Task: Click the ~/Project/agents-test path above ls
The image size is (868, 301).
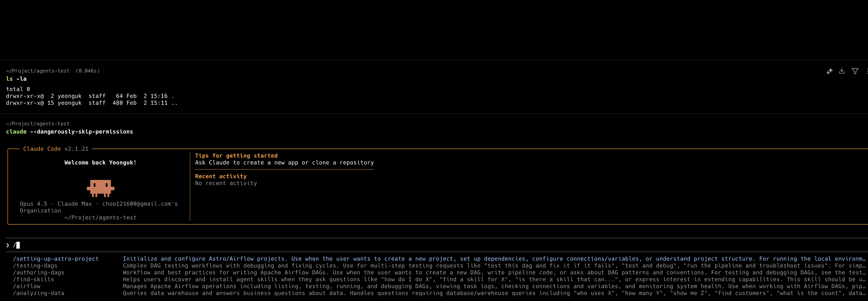Action: click(37, 71)
